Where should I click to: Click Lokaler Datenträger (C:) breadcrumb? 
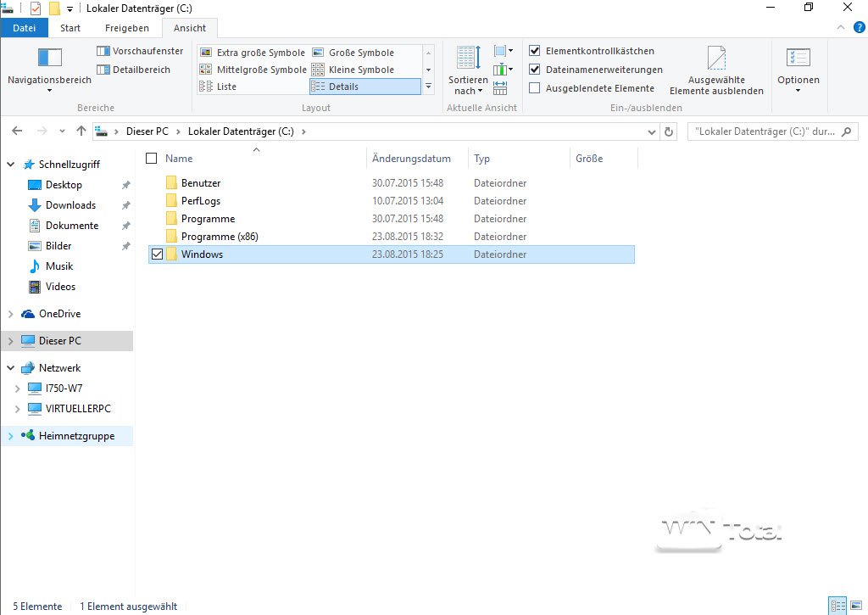point(241,131)
